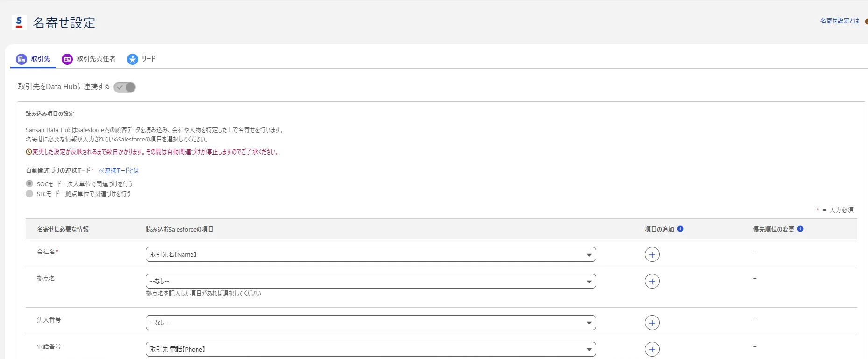Click the 入力必須 legend text
The image size is (868, 359).
841,210
